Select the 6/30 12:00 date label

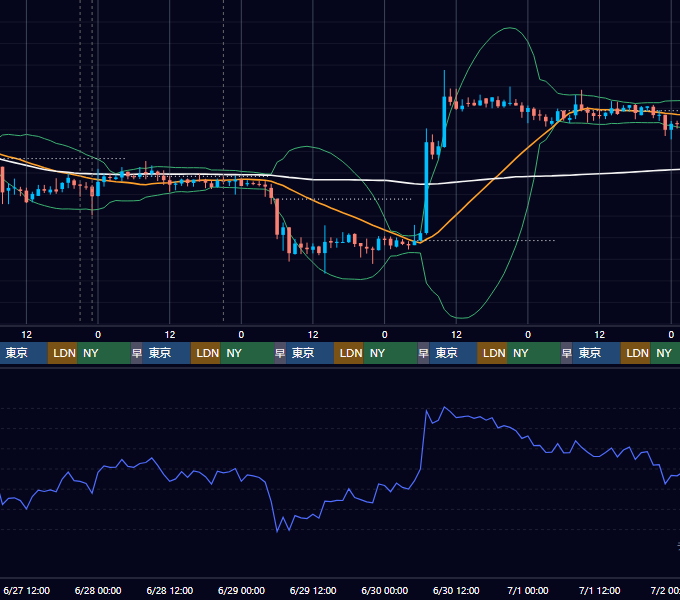[x=456, y=590]
